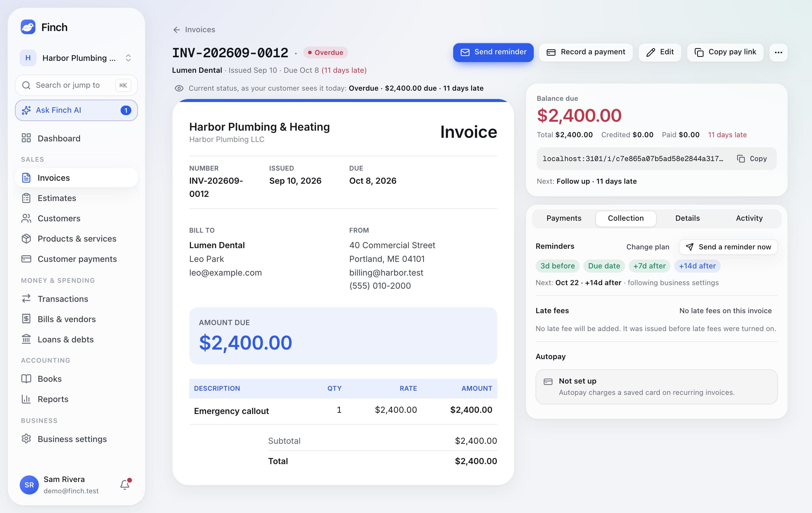Open Ask Finch AI
Screen dimensions: 812x513
click(x=76, y=110)
